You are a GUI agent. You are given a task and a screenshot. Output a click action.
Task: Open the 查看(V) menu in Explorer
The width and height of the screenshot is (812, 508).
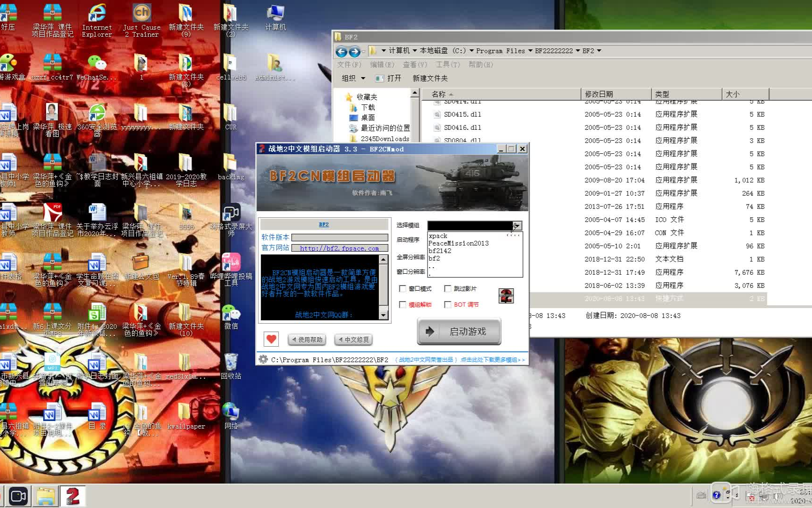point(415,64)
